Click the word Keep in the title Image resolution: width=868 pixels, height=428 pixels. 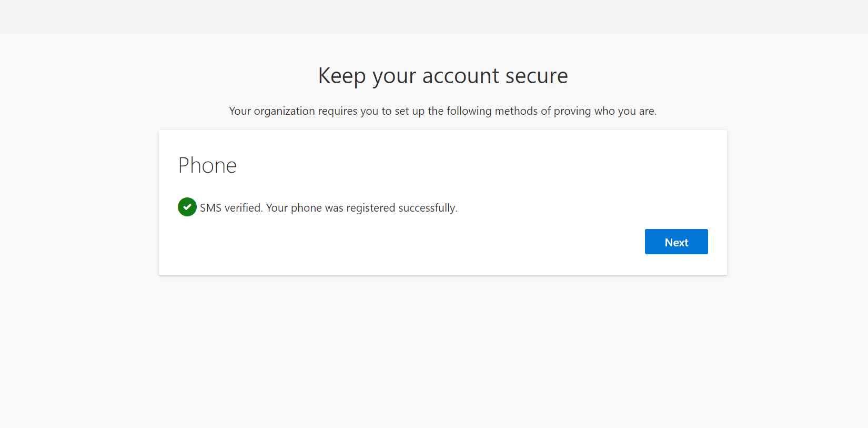point(341,76)
